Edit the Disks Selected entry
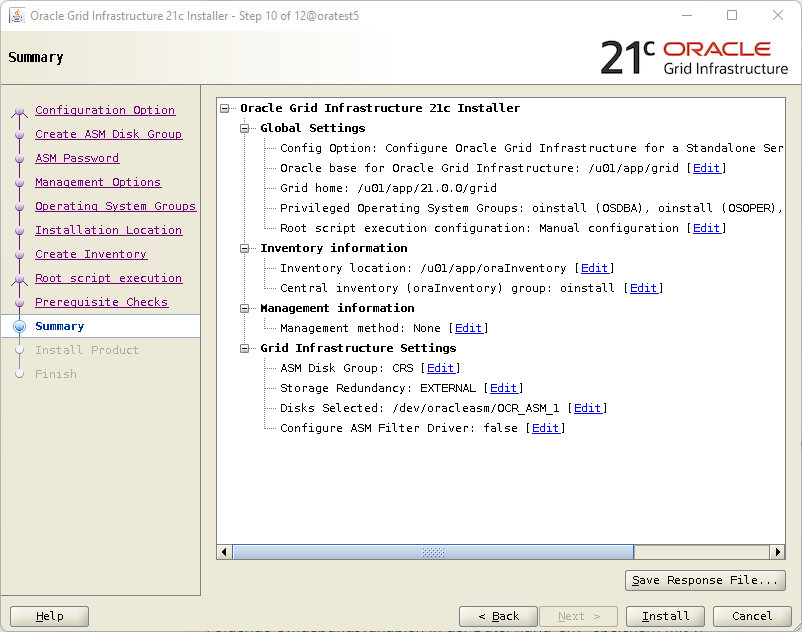 (x=587, y=408)
